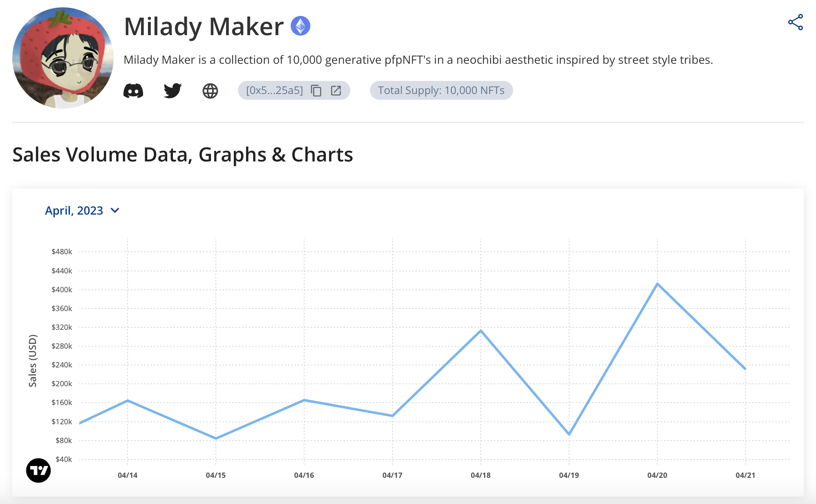The width and height of the screenshot is (816, 504).
Task: Copy the contract address with copy icon
Action: 316,91
